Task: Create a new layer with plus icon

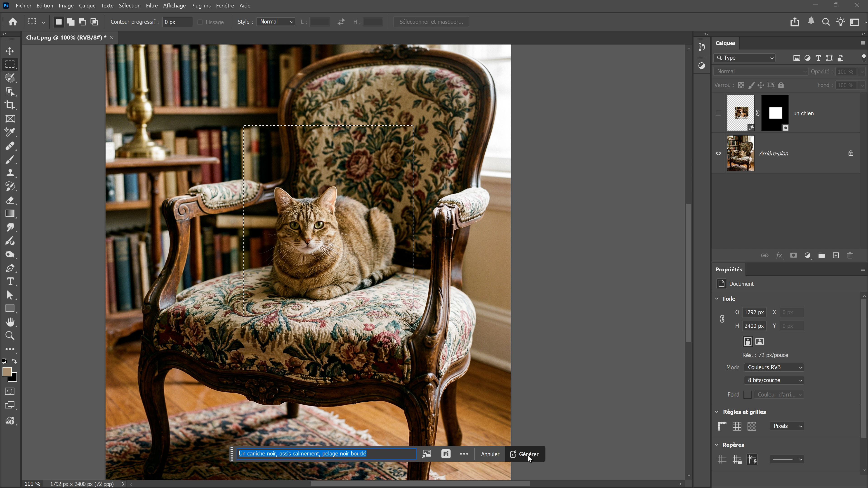Action: pyautogui.click(x=836, y=256)
